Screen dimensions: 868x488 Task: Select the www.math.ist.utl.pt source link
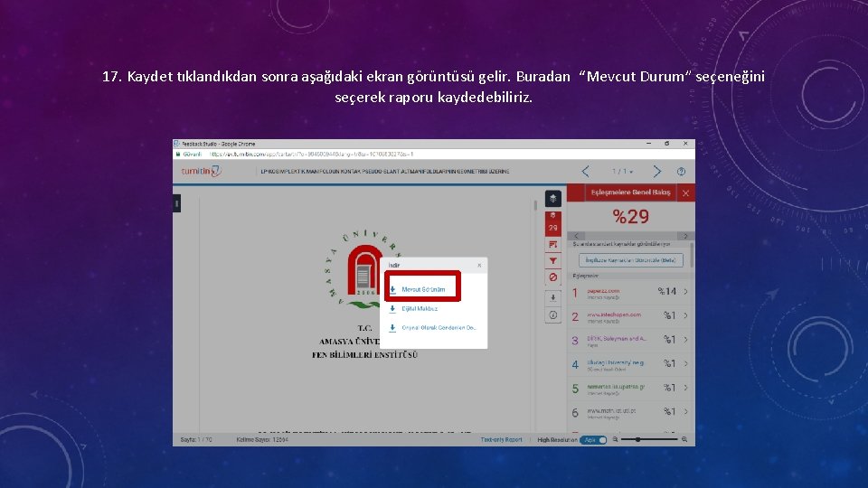[611, 410]
